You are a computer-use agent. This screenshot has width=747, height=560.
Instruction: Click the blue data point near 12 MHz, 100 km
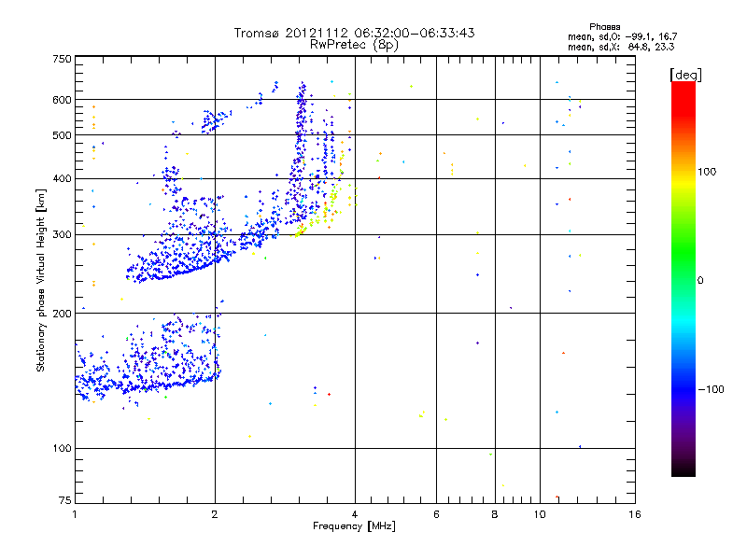(x=580, y=447)
